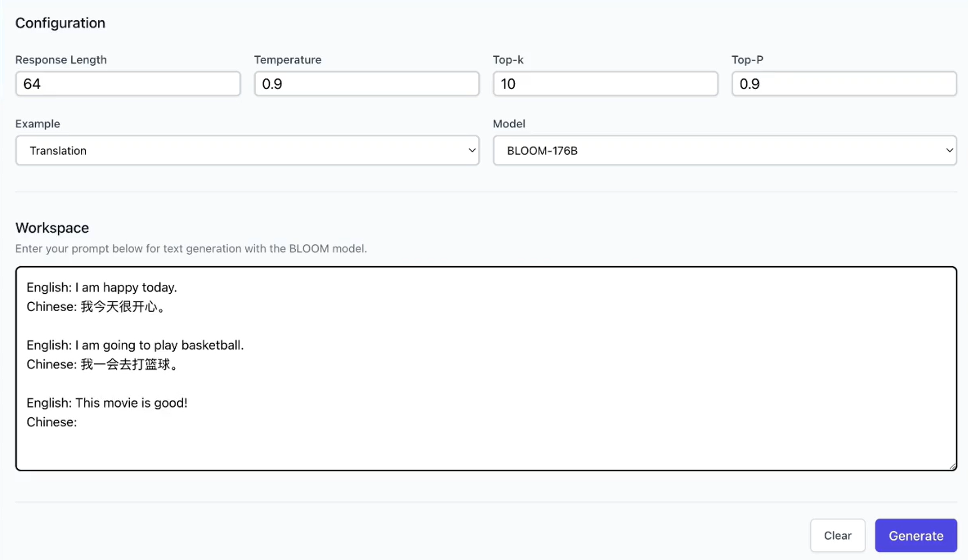This screenshot has height=560, width=968.
Task: Select the Top-k input field
Action: [605, 84]
